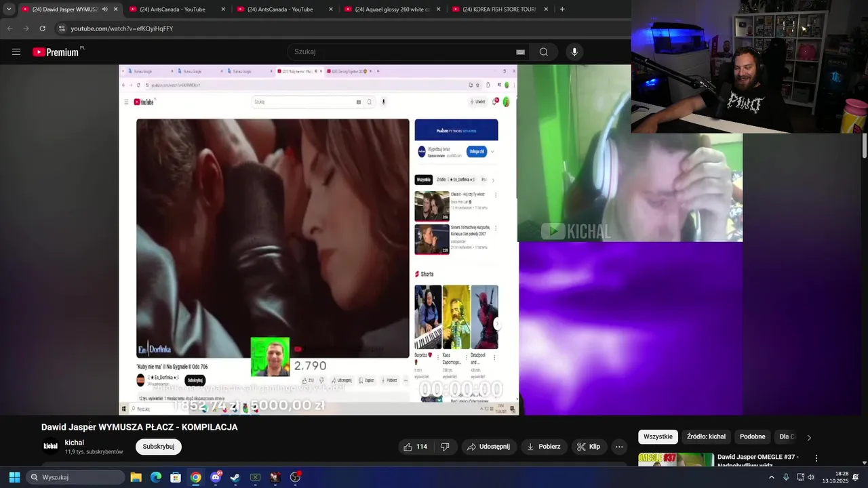Click the Pobierz download button
This screenshot has height=488, width=868.
544,447
